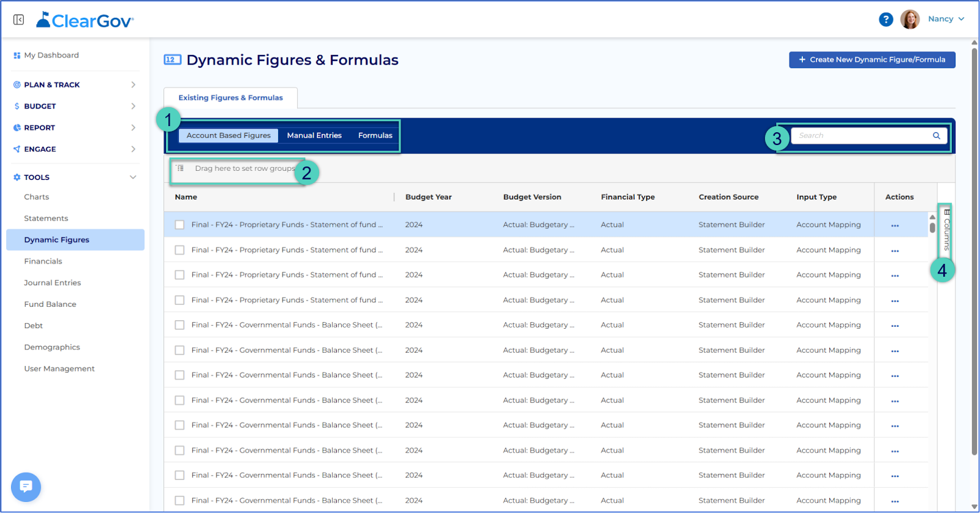Go to My Dashboard
The image size is (980, 513).
click(51, 55)
